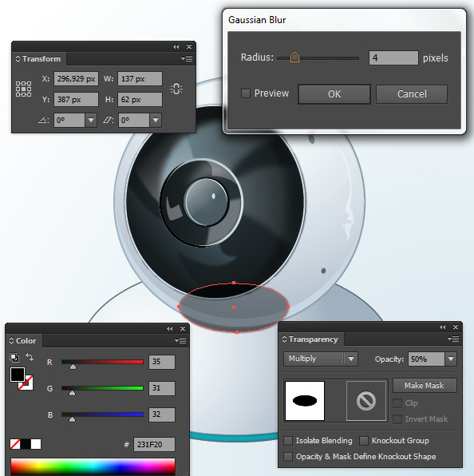Screen dimensions: 474x476
Task: Collapse the Transparency panel with double arrows
Action: click(x=442, y=327)
